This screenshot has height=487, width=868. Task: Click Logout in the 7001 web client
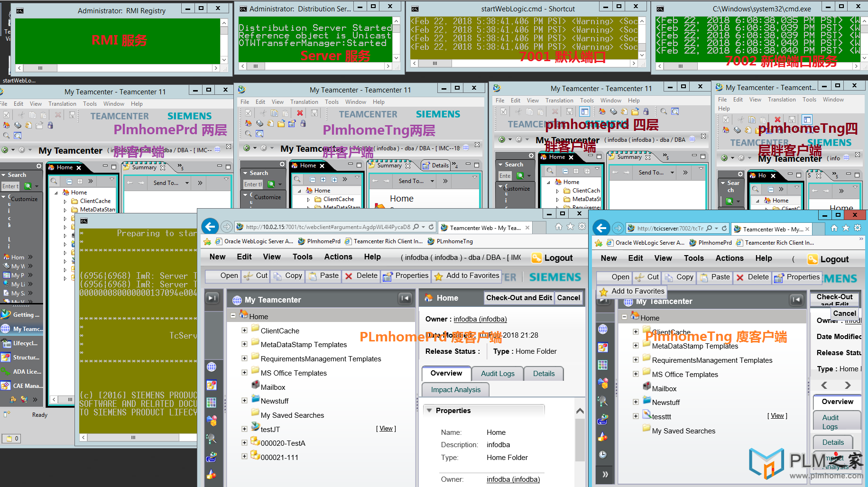pyautogui.click(x=553, y=258)
